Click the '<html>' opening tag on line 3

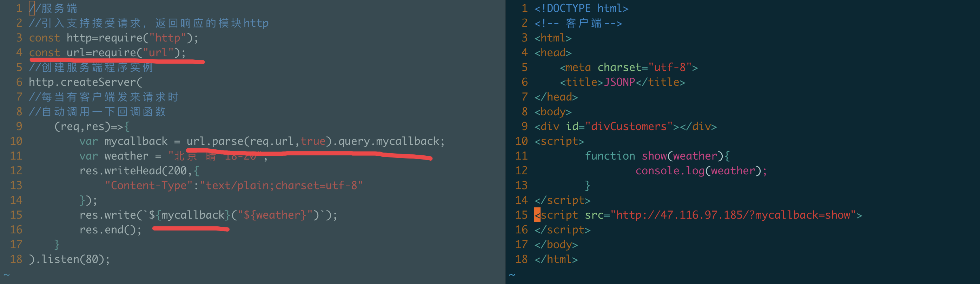point(553,38)
